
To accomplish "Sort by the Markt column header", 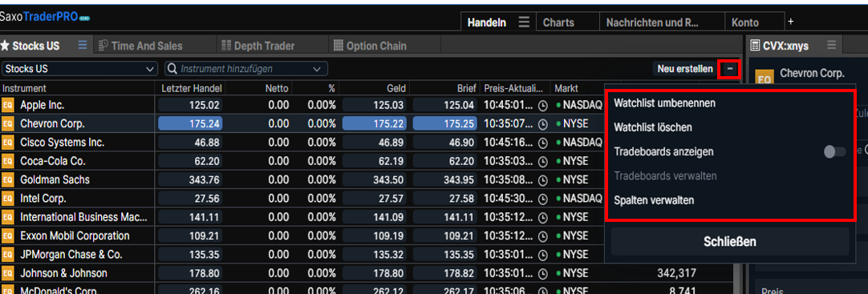I will coord(566,88).
